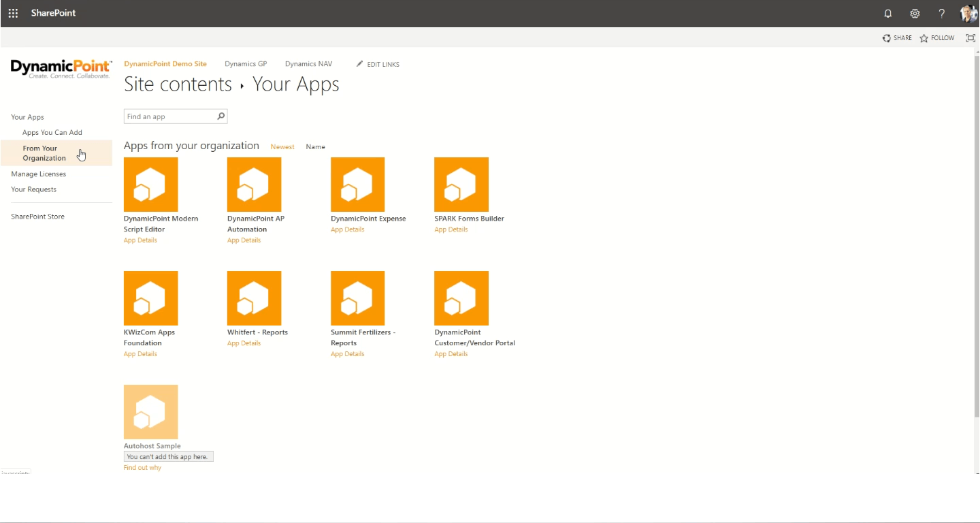App Details for Modern Script Editor
Image resolution: width=980 pixels, height=523 pixels.
pos(140,240)
